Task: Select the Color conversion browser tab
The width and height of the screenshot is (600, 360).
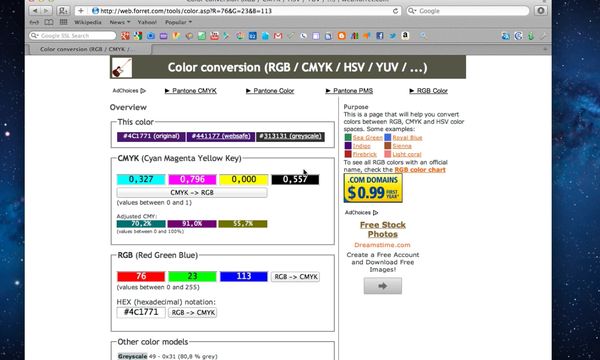Action: click(88, 49)
